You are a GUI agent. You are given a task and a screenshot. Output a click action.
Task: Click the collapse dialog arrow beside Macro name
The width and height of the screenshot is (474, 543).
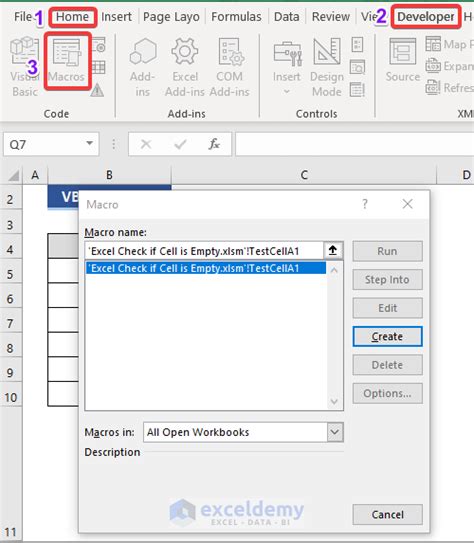333,250
